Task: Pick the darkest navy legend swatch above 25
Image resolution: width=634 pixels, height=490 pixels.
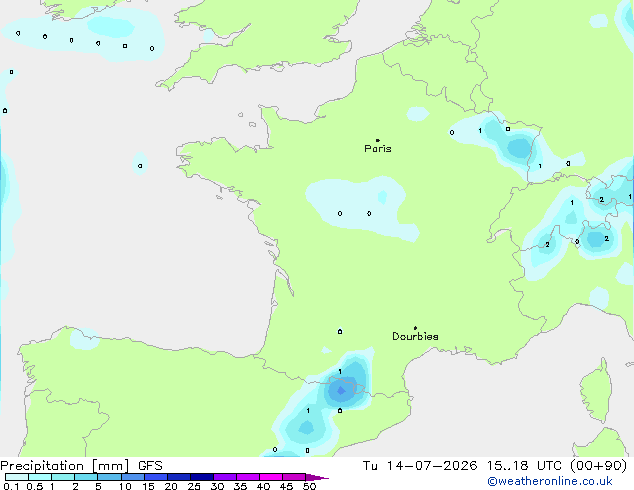Action: (202, 477)
